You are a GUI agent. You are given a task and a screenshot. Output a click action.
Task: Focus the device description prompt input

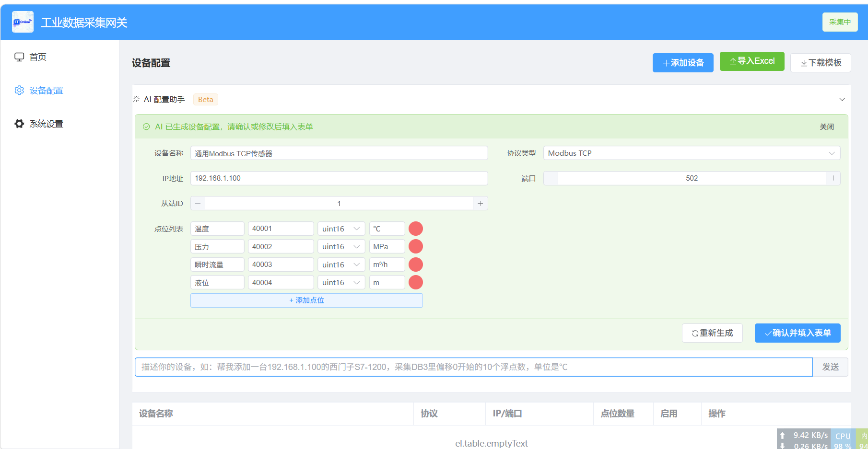tap(474, 367)
